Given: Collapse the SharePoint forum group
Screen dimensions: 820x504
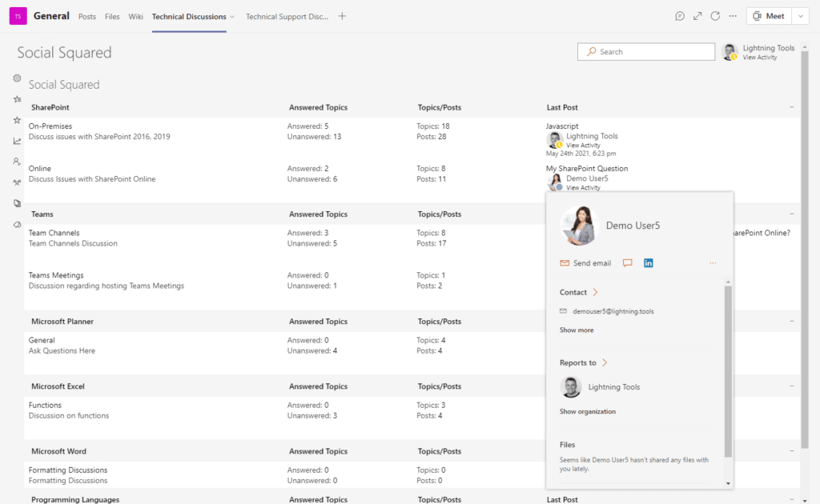Looking at the screenshot, I should (792, 107).
